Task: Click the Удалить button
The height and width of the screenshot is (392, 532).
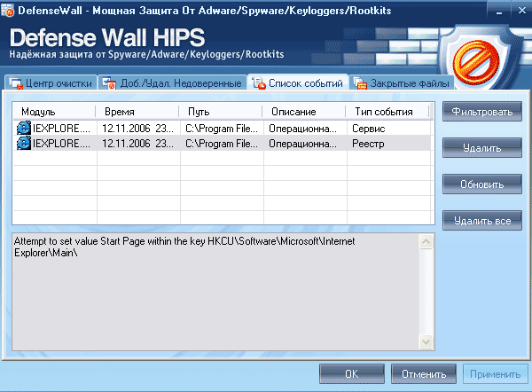Action: pyautogui.click(x=481, y=147)
